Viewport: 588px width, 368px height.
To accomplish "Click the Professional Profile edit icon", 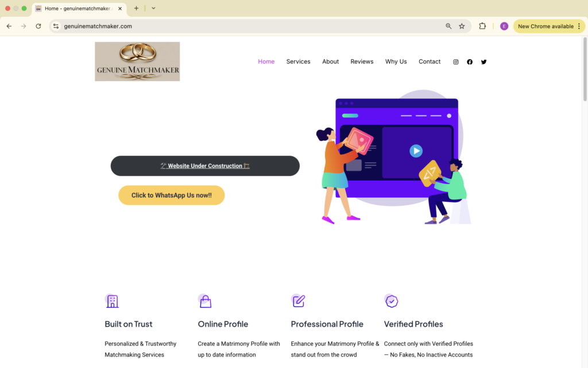I will (298, 301).
